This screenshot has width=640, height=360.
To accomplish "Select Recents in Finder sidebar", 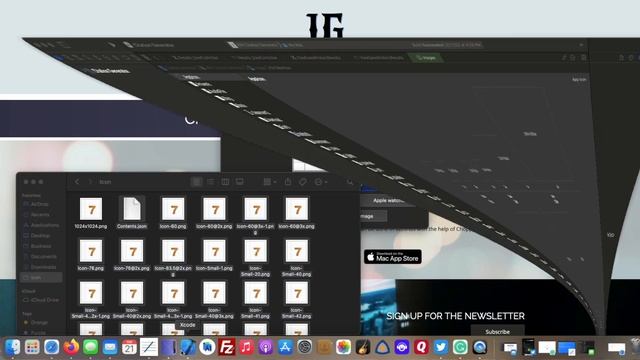I will (x=40, y=215).
